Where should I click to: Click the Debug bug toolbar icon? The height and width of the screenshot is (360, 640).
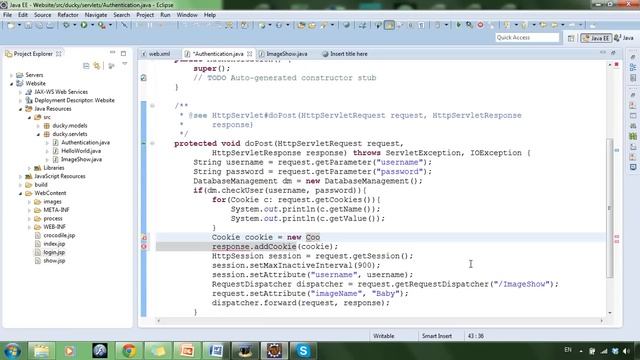pos(66,25)
